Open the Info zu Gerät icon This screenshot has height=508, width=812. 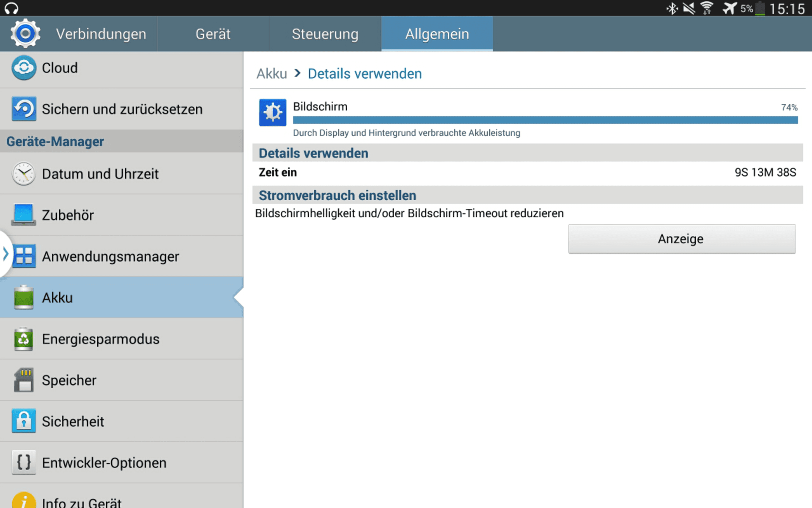24,500
